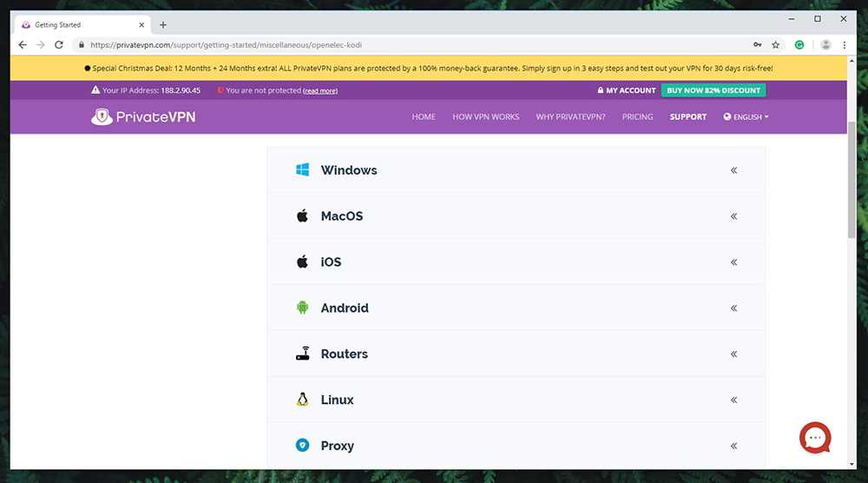This screenshot has width=868, height=483.
Task: Click the PrivateVPN logo
Action: coord(143,117)
